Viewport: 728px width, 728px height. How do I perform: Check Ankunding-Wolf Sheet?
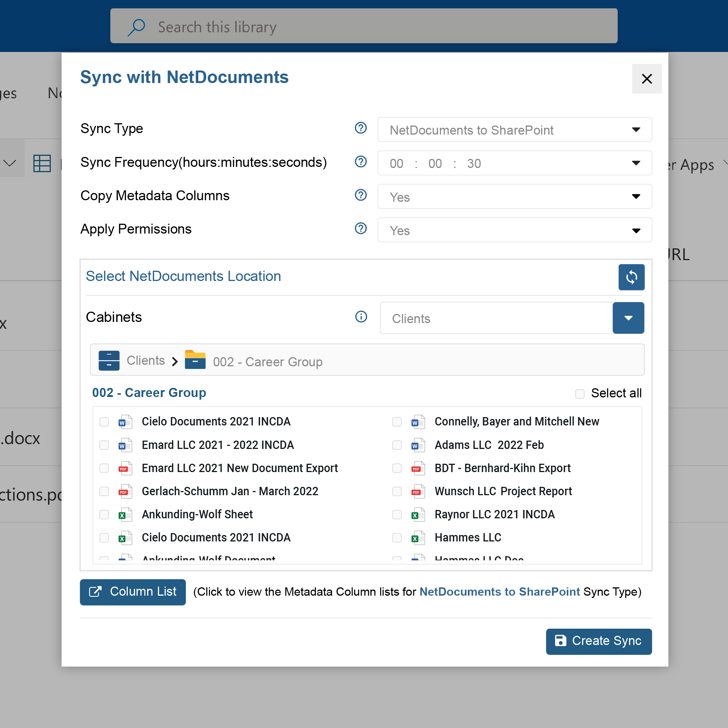click(x=104, y=515)
